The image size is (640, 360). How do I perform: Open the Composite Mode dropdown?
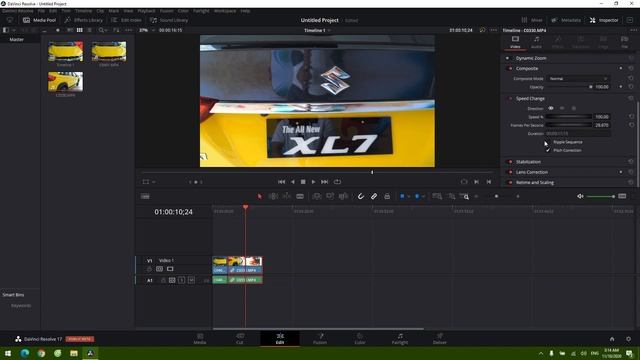(578, 78)
